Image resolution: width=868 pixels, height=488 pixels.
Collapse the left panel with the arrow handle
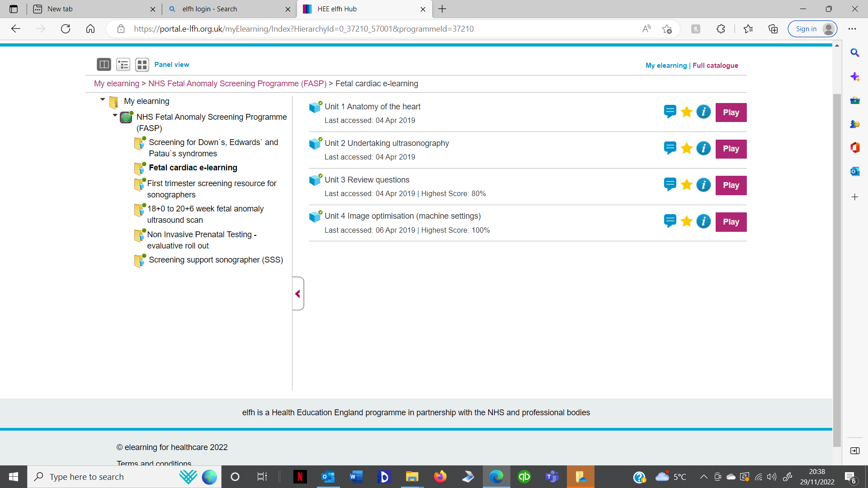298,294
